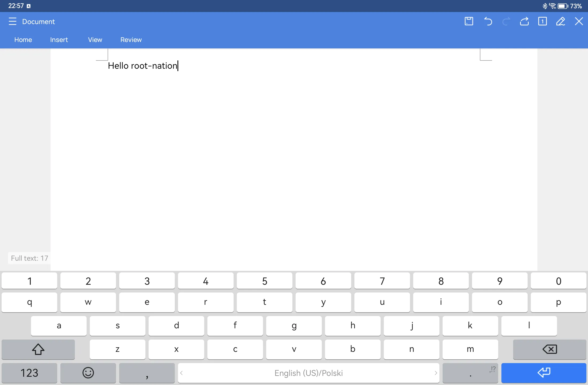588x385 pixels.
Task: Tap number key 1
Action: (x=29, y=281)
